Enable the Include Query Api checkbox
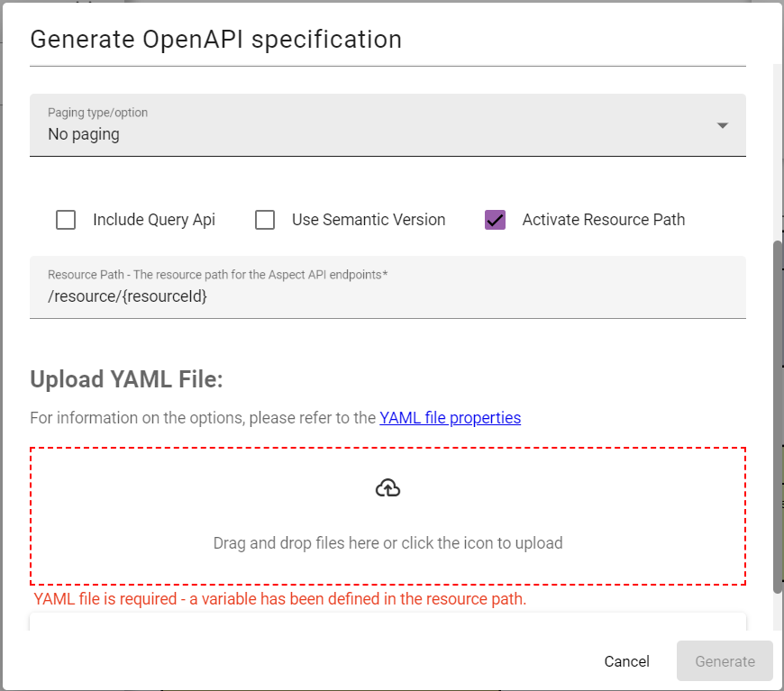 (66, 220)
